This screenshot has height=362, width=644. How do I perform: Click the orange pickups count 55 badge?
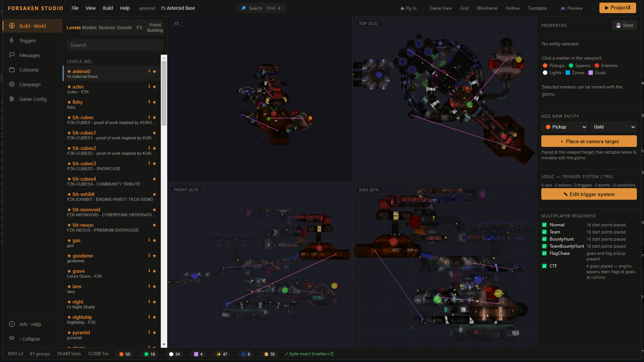coord(125,354)
